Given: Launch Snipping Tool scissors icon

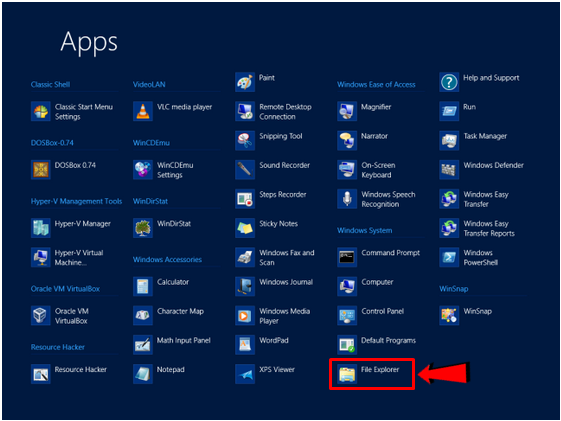Looking at the screenshot, I should coord(245,140).
